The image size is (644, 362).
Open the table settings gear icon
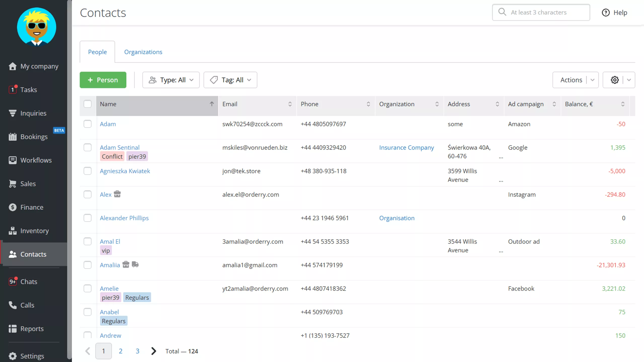pos(615,80)
